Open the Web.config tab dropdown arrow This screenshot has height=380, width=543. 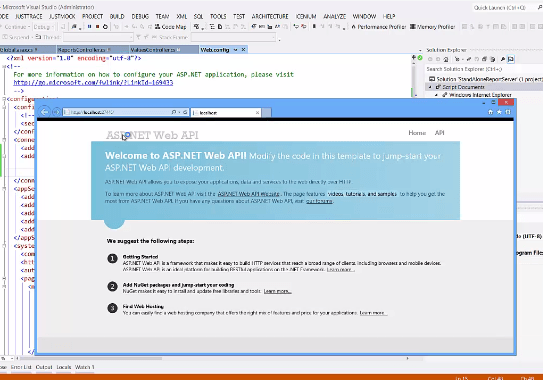pos(235,50)
